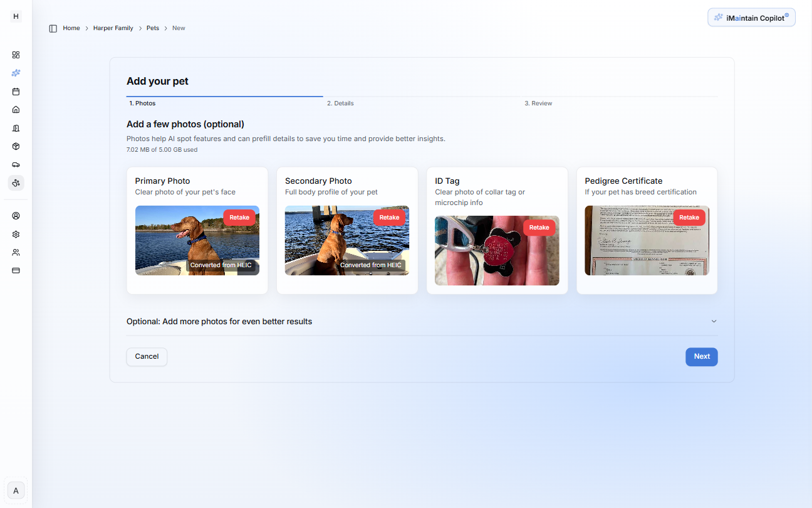Screen dimensions: 812x508
Task: Retake the ID Tag photo
Action: pyautogui.click(x=539, y=227)
